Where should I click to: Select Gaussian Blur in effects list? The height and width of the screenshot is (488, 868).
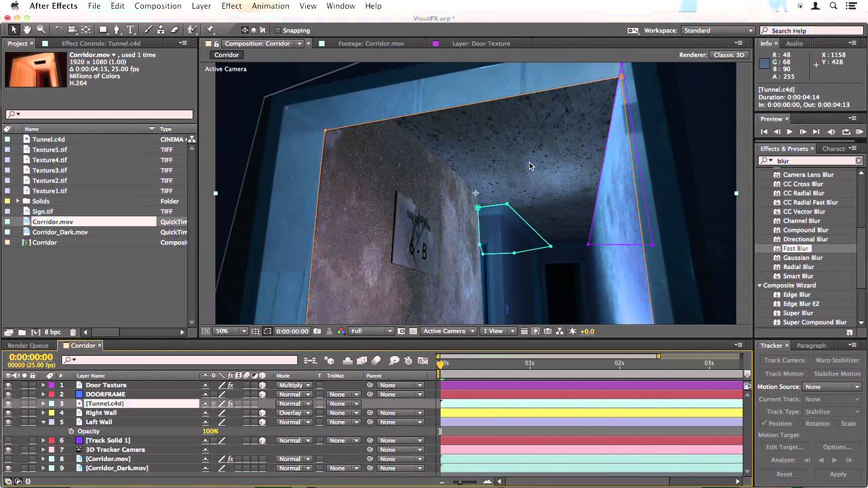(x=803, y=258)
